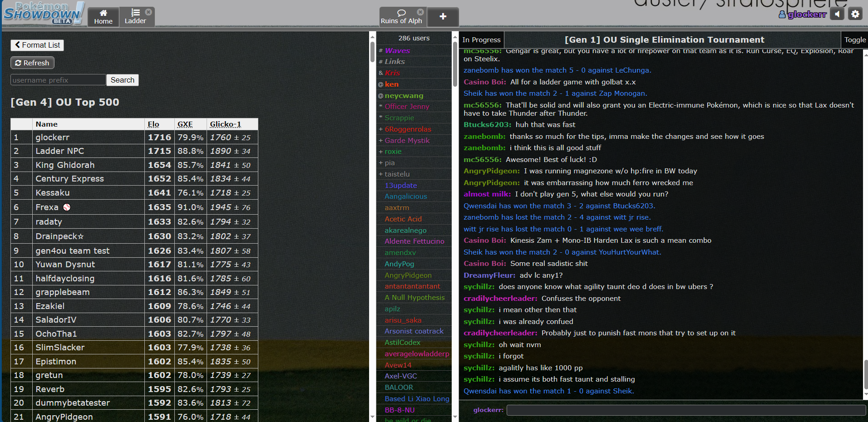Select the Ruins of Alph room tab
Image resolution: width=868 pixels, height=422 pixels.
coord(401,17)
